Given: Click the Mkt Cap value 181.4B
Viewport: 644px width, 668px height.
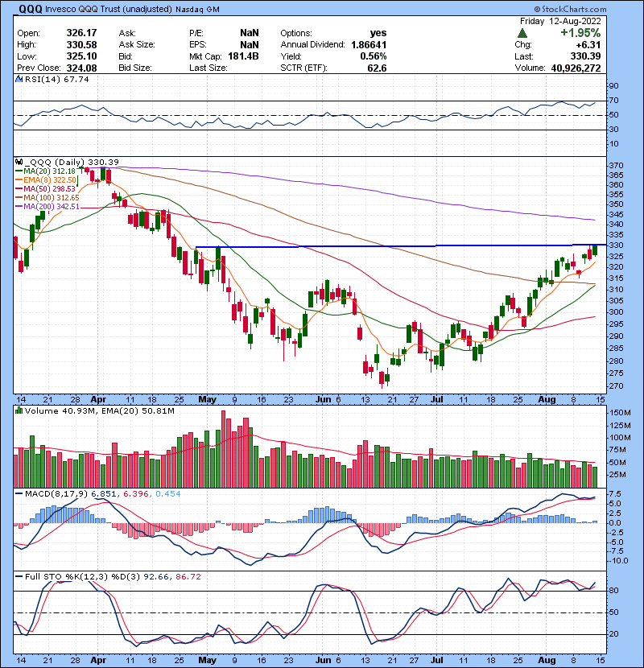Looking at the screenshot, I should point(243,56).
